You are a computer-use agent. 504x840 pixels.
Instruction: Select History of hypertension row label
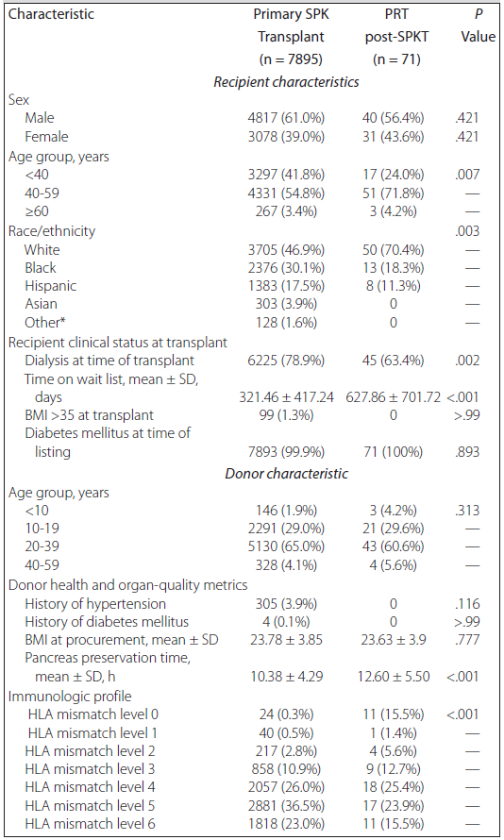pos(95,604)
